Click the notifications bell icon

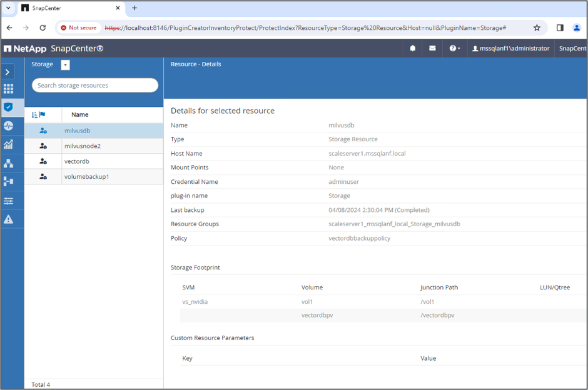(x=413, y=48)
